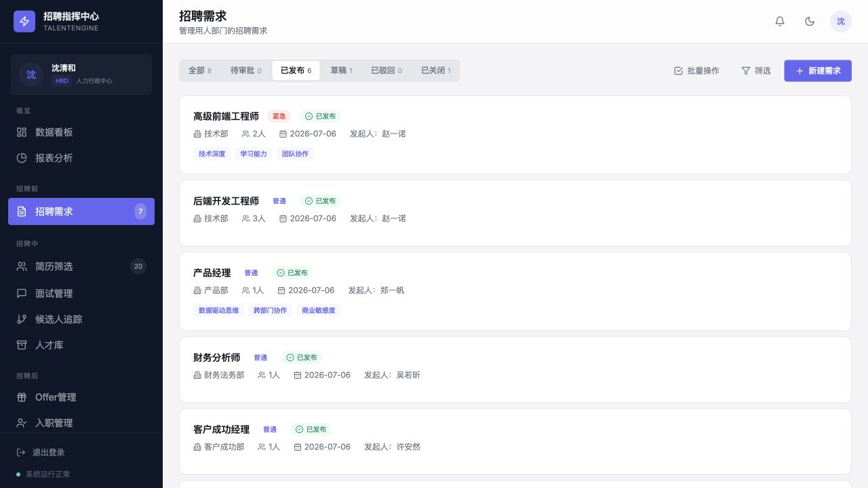
Task: Open the notifications bell icon
Action: click(780, 21)
